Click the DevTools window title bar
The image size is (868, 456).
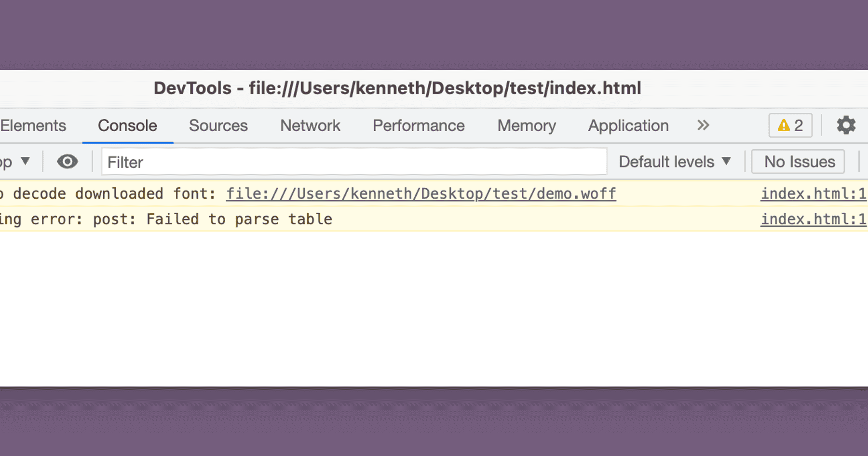[397, 88]
